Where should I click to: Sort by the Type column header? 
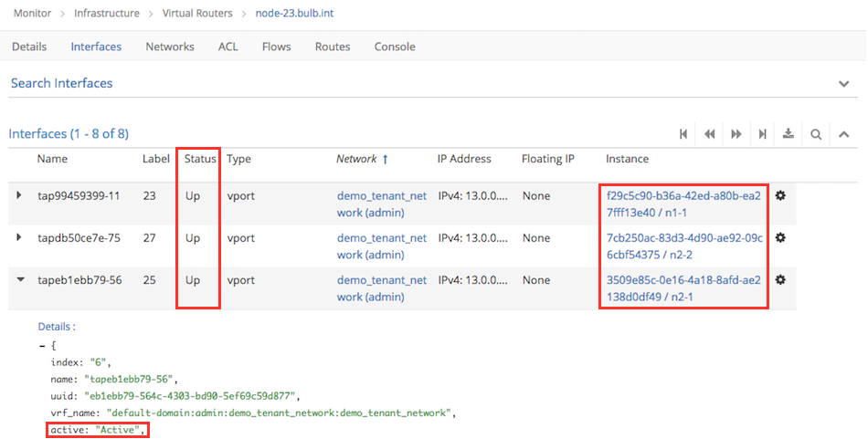pyautogui.click(x=238, y=159)
